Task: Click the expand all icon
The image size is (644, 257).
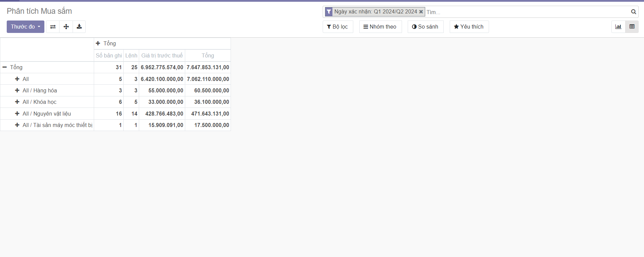Action: [66, 27]
